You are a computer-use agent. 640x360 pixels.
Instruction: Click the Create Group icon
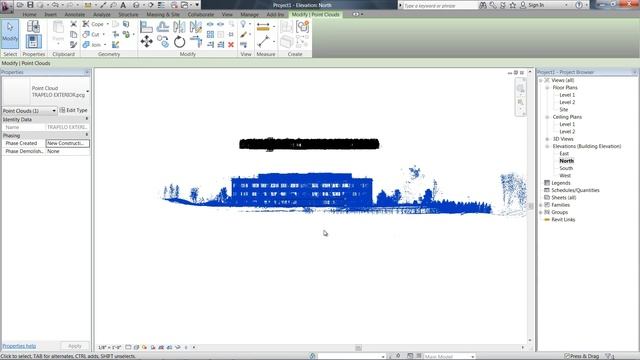pyautogui.click(x=302, y=27)
